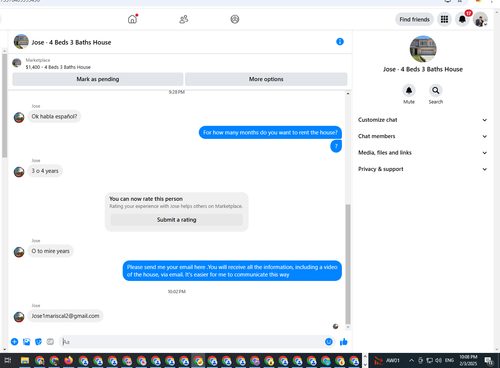Open the Groups icon in top navigation
500x368 pixels.
point(235,19)
